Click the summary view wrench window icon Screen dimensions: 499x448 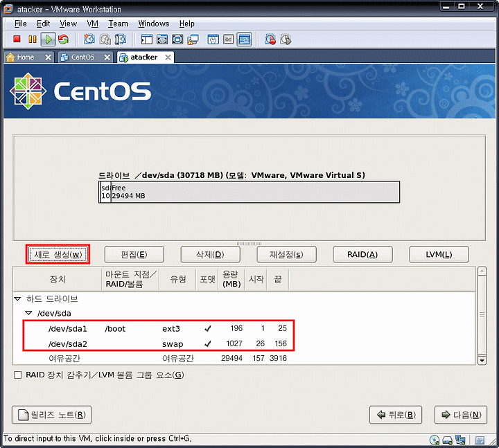tap(213, 39)
